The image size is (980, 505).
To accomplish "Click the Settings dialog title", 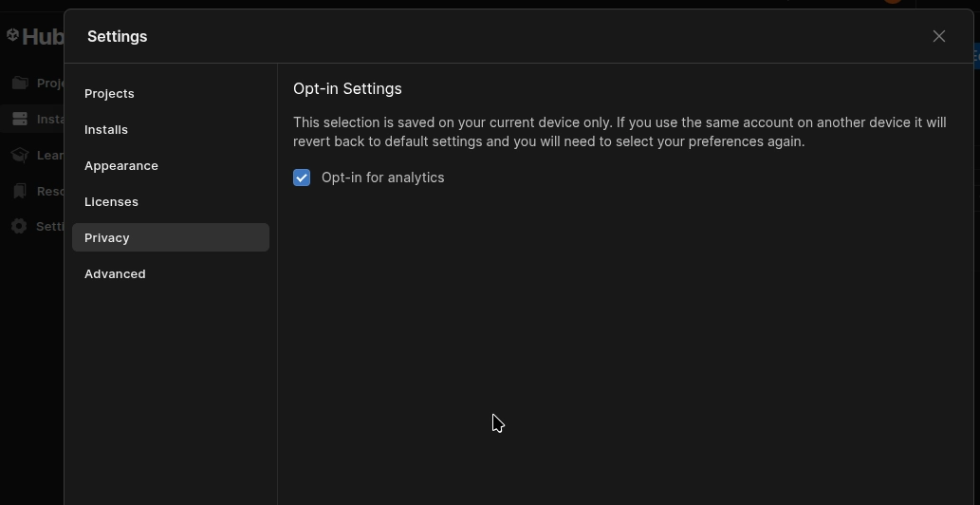I will [118, 36].
